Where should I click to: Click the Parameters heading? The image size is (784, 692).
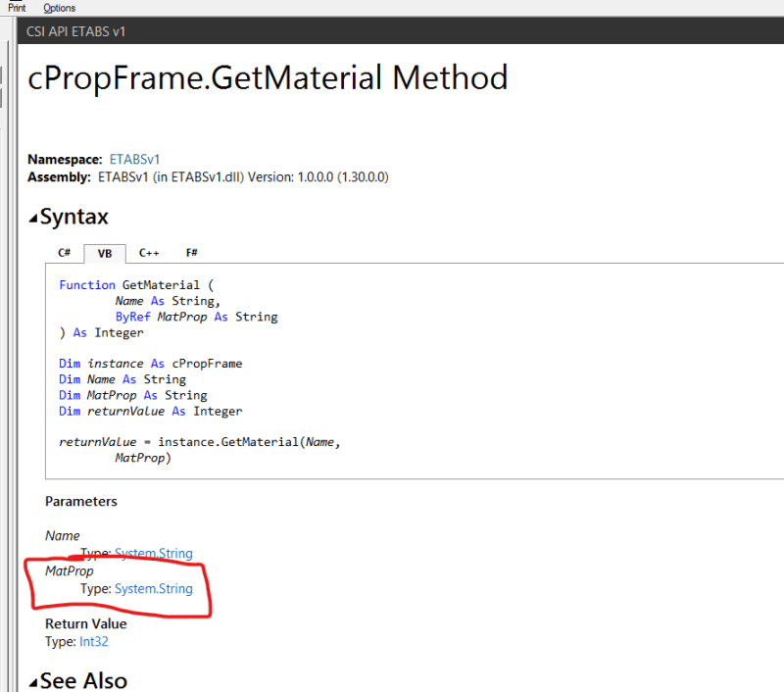[x=81, y=501]
